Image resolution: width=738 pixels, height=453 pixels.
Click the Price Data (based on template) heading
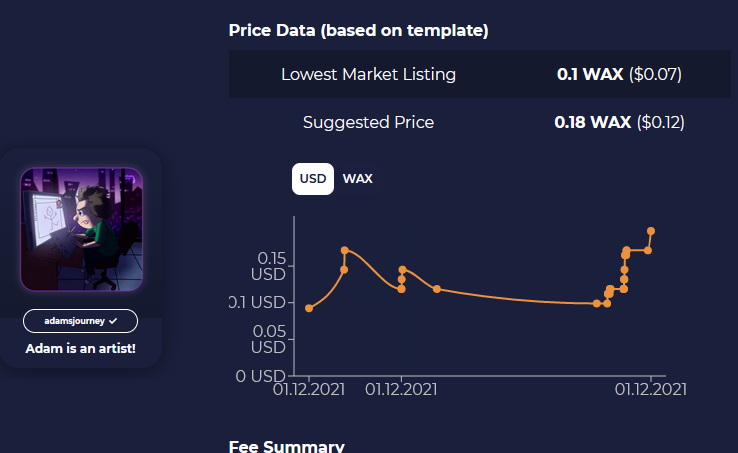[359, 31]
